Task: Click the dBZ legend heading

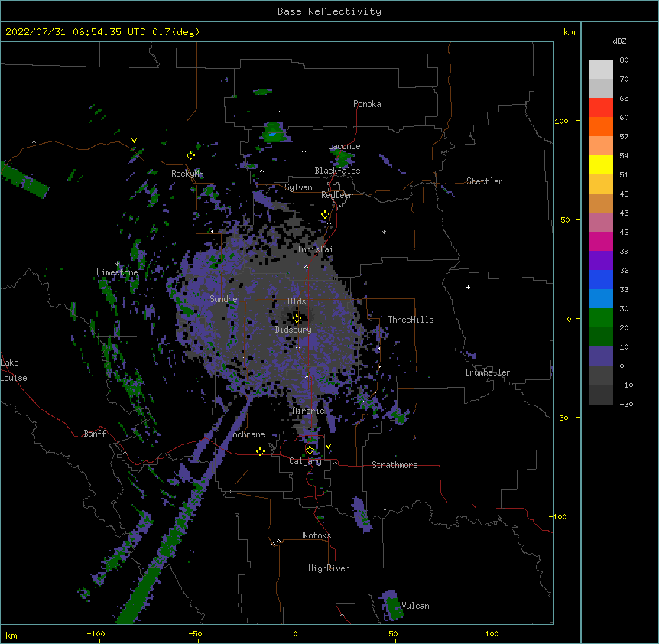Action: coord(619,41)
